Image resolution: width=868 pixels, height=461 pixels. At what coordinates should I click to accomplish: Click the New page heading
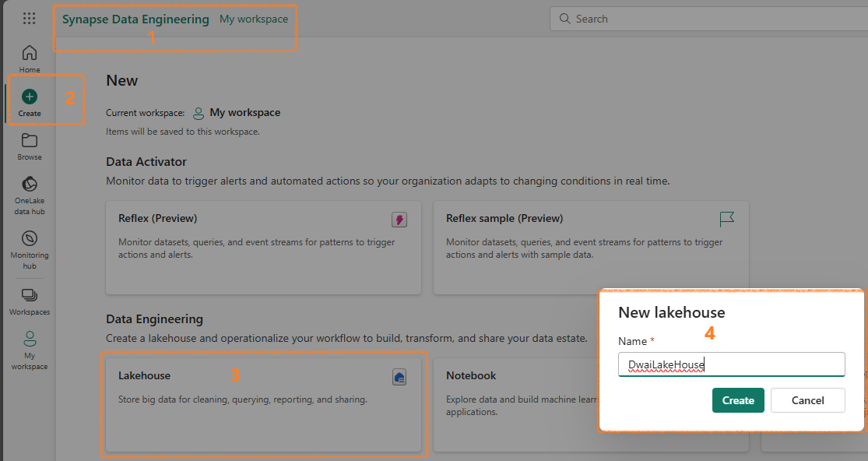(121, 81)
